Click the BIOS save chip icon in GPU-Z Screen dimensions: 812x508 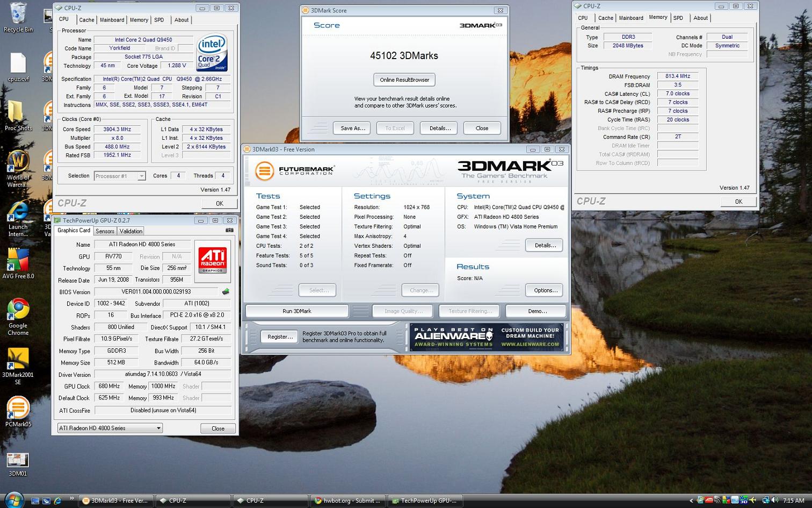(226, 291)
